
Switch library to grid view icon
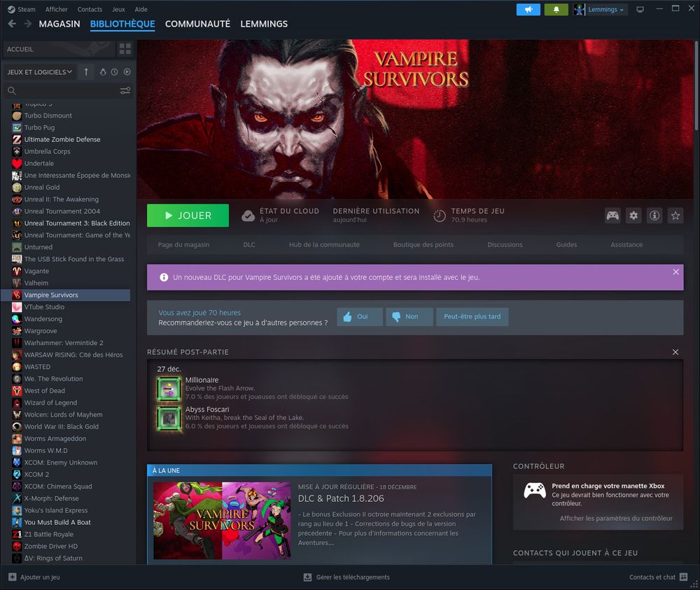coord(125,49)
